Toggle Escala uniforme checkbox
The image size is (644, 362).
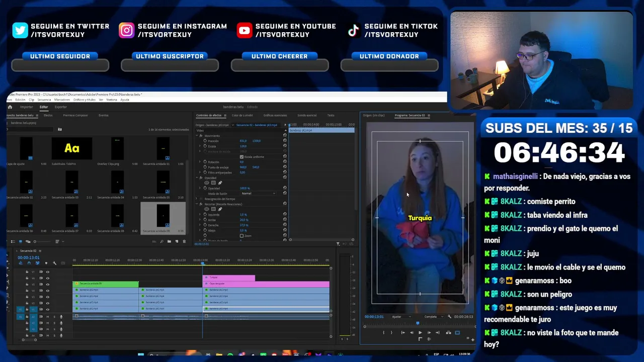(x=242, y=157)
